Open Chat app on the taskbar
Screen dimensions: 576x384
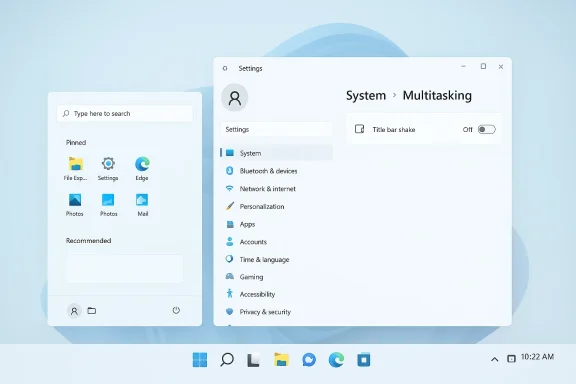[x=309, y=360]
